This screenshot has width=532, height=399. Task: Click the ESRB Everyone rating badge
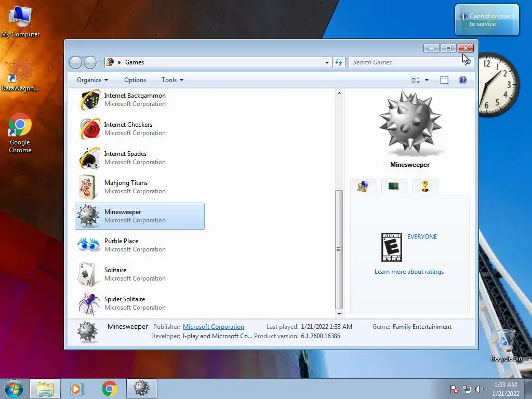pos(392,247)
